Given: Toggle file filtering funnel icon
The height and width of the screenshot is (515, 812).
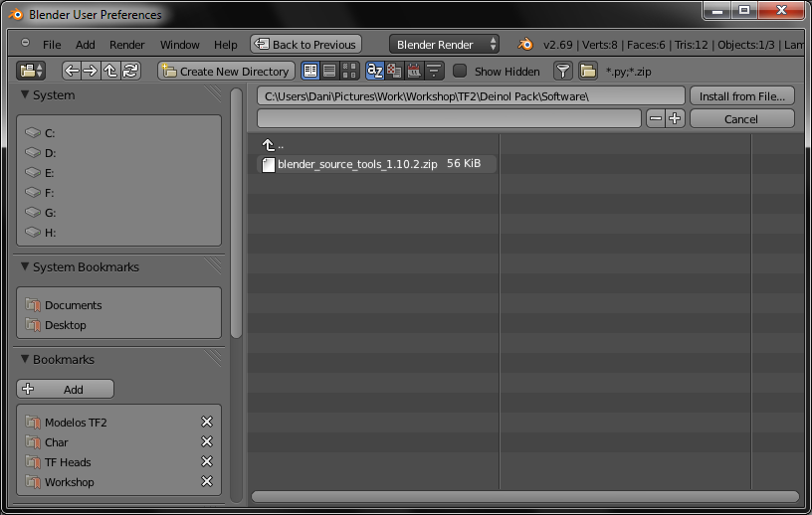Looking at the screenshot, I should point(563,71).
